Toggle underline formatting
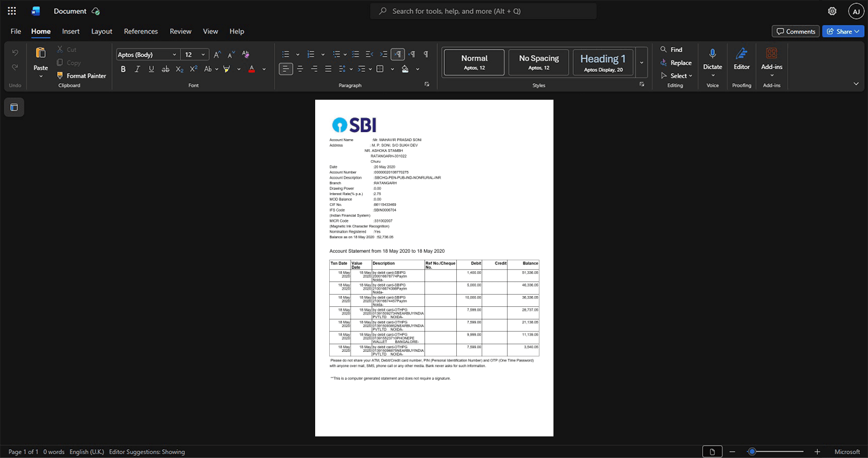 (151, 69)
